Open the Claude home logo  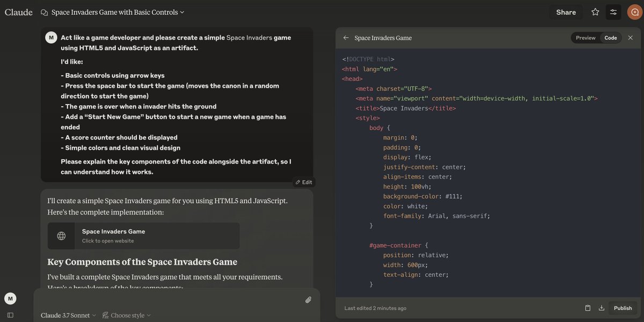coord(19,12)
